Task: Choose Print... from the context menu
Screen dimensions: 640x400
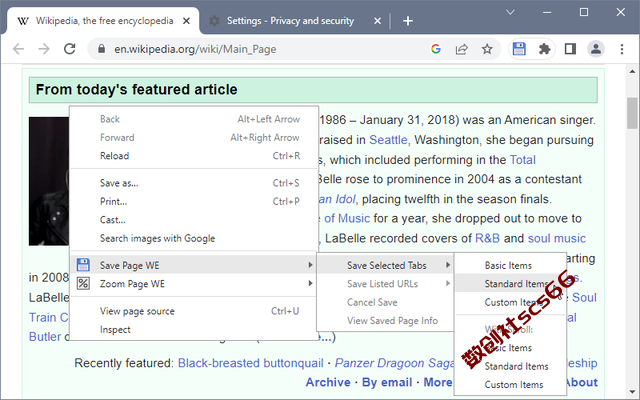Action: point(194,202)
